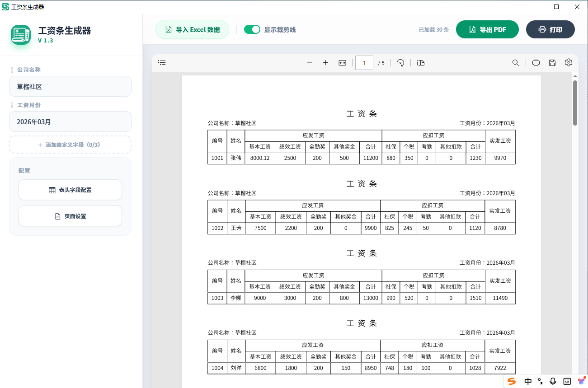The image size is (588, 388).
Task: Export payslips with 导出 PDF
Action: (488, 29)
